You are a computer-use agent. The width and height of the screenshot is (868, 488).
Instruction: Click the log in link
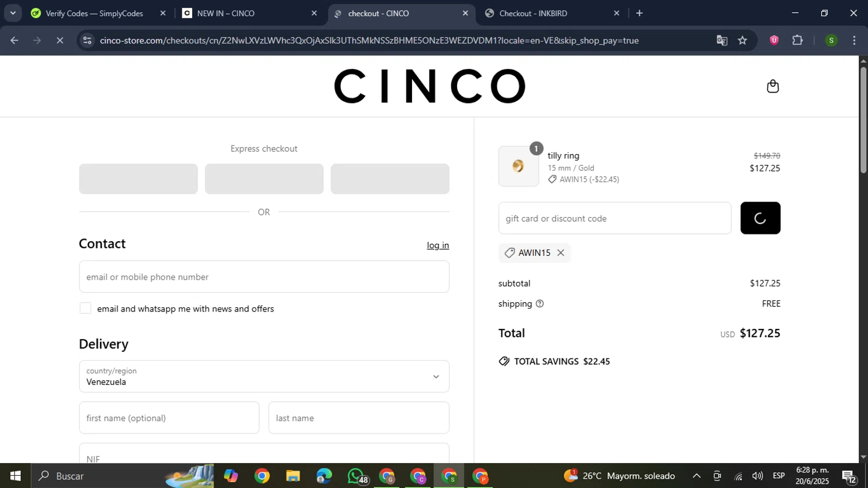point(438,245)
